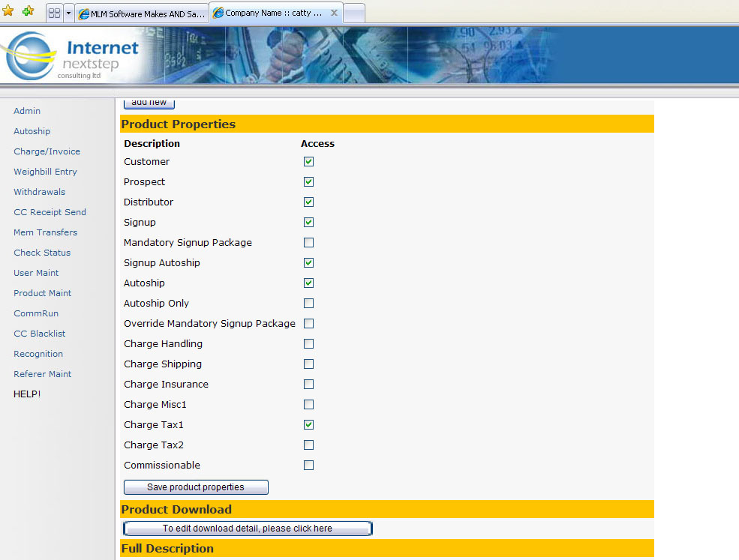739x560 pixels.
Task: Click the Add to Favorites icon
Action: [x=28, y=11]
